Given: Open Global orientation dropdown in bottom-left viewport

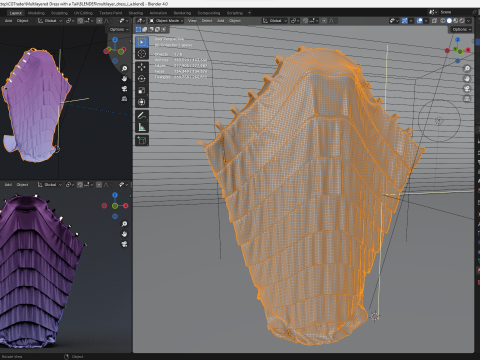Looking at the screenshot, I should pos(49,185).
